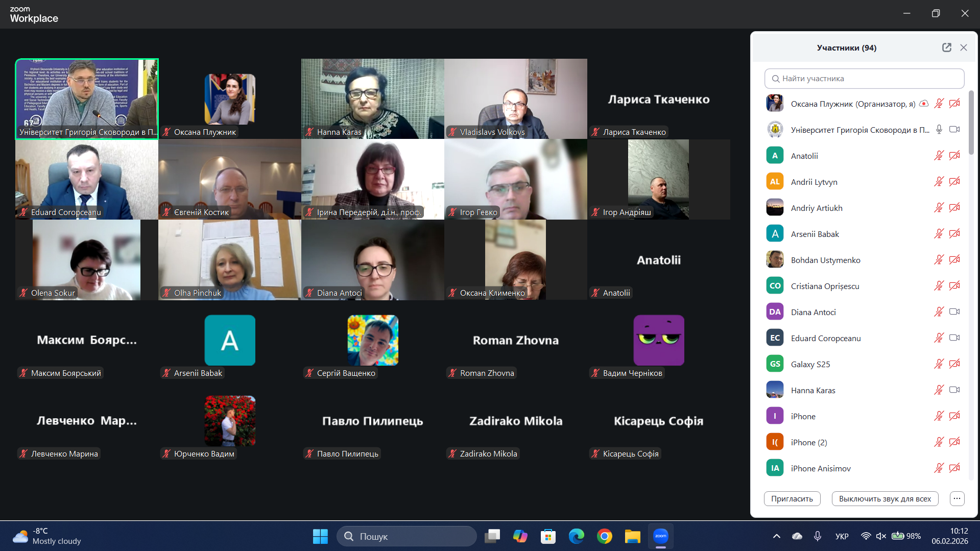Click muted mic icon for iPhone (2)
The width and height of the screenshot is (980, 551).
(x=939, y=442)
